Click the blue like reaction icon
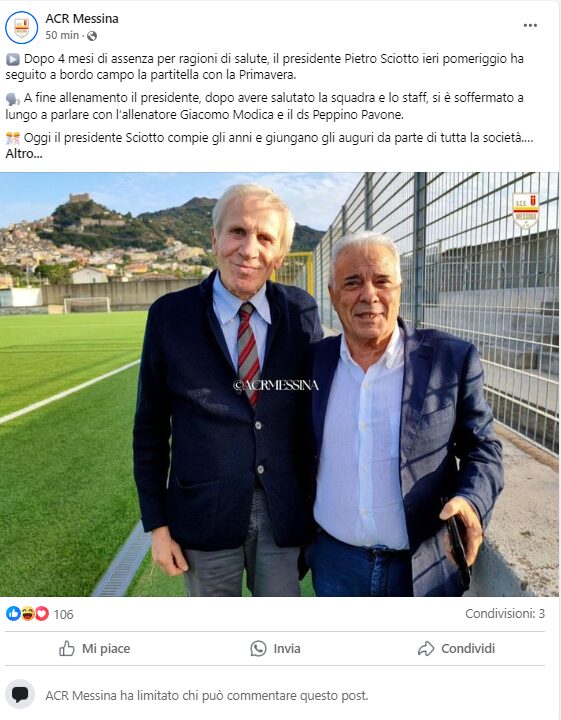This screenshot has width=561, height=720. (13, 613)
